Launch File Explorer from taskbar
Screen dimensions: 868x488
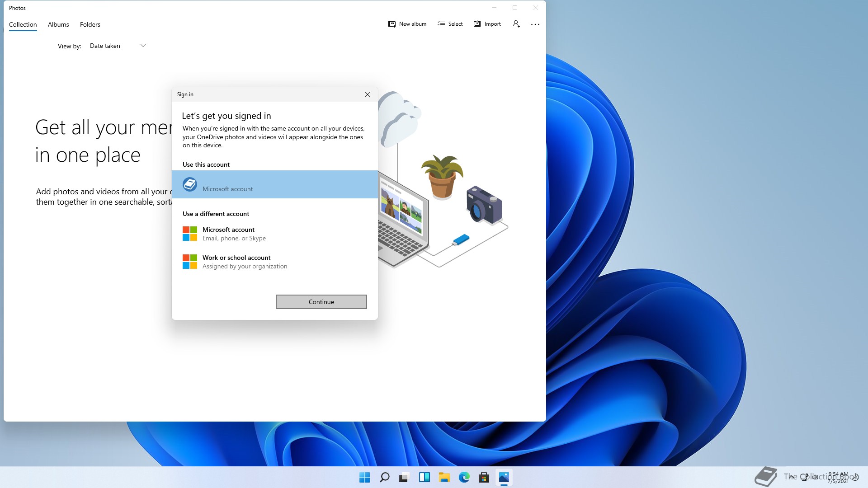(x=444, y=477)
